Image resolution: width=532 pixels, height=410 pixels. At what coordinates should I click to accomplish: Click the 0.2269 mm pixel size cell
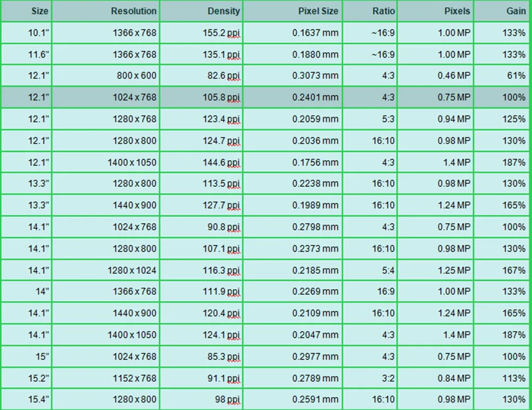293,291
